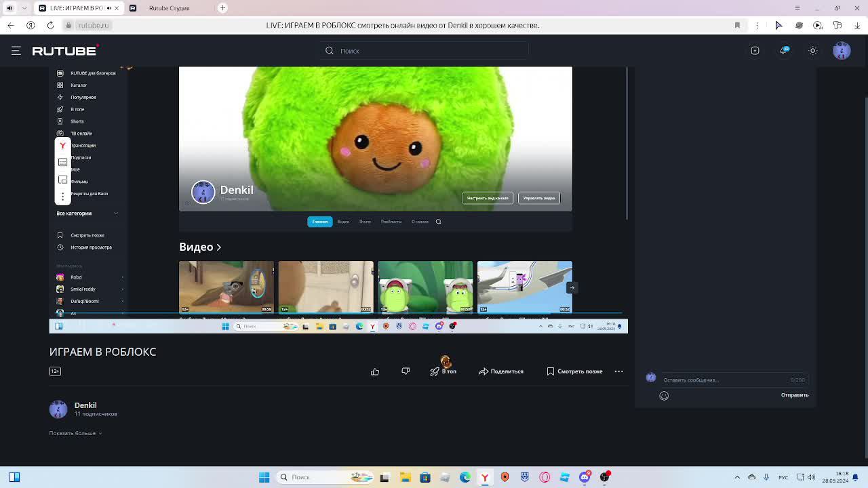The image size is (868, 488).
Task: Open Yandex floating panel Y icon
Action: click(x=62, y=145)
